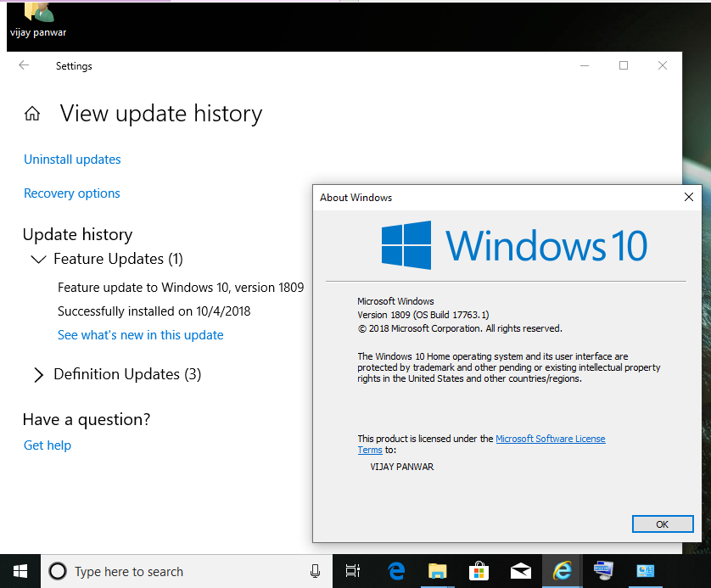Screen dimensions: 711x588
Task: Click OK in About Windows dialog
Action: 663,524
